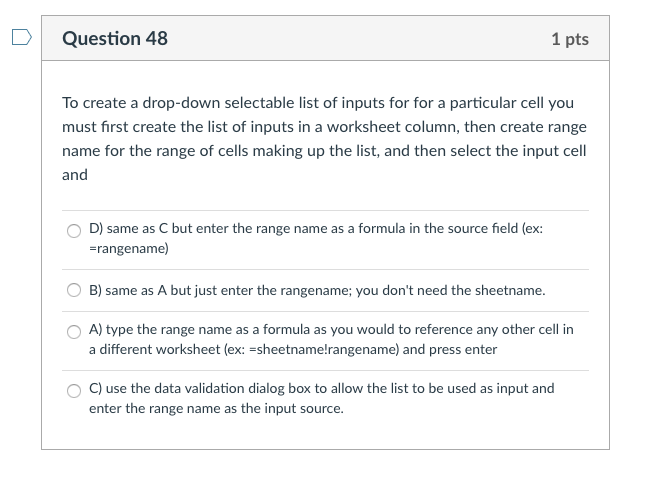Choose the radio button for answer A

[74, 331]
